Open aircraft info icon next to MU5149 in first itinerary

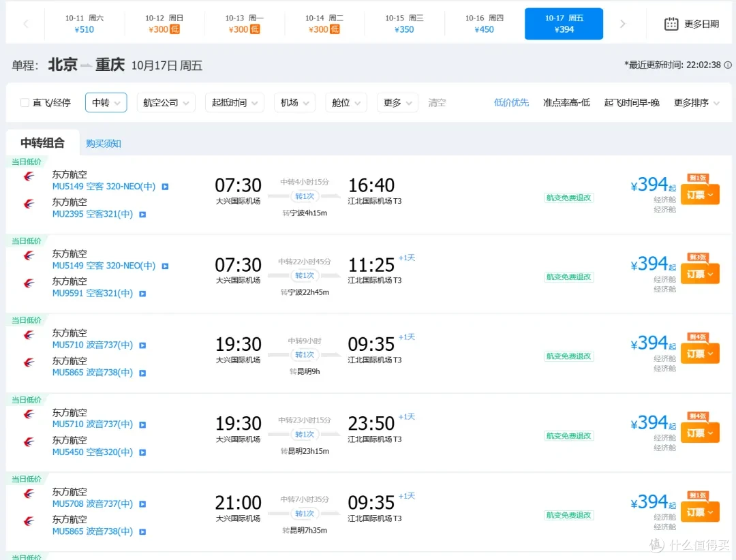tap(165, 187)
